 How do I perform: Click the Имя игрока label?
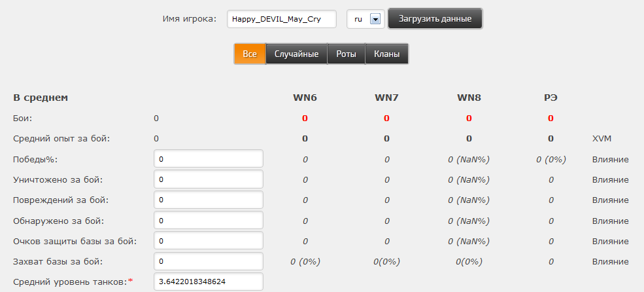coord(190,19)
